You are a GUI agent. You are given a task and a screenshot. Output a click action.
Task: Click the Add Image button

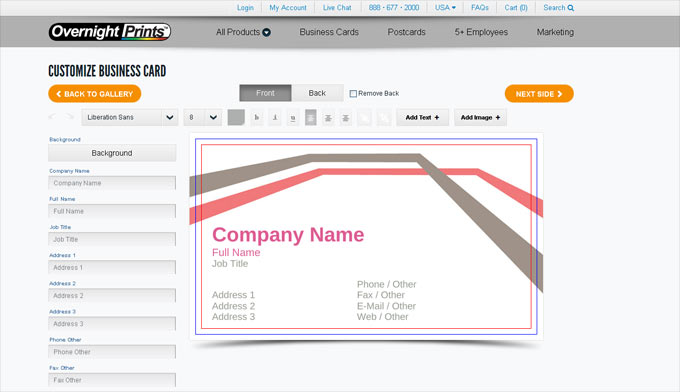coord(480,118)
